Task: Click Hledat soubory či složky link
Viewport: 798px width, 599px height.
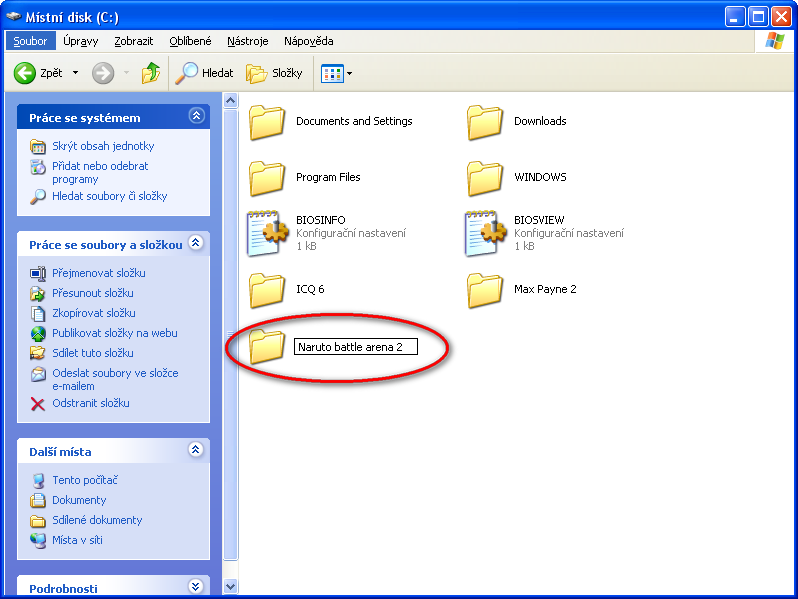Action: click(x=109, y=196)
